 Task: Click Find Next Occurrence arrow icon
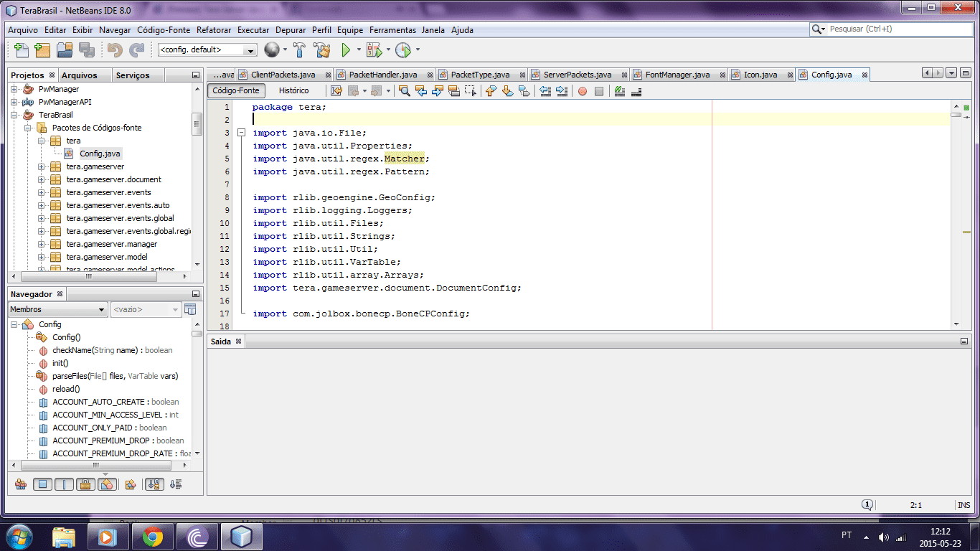[438, 91]
